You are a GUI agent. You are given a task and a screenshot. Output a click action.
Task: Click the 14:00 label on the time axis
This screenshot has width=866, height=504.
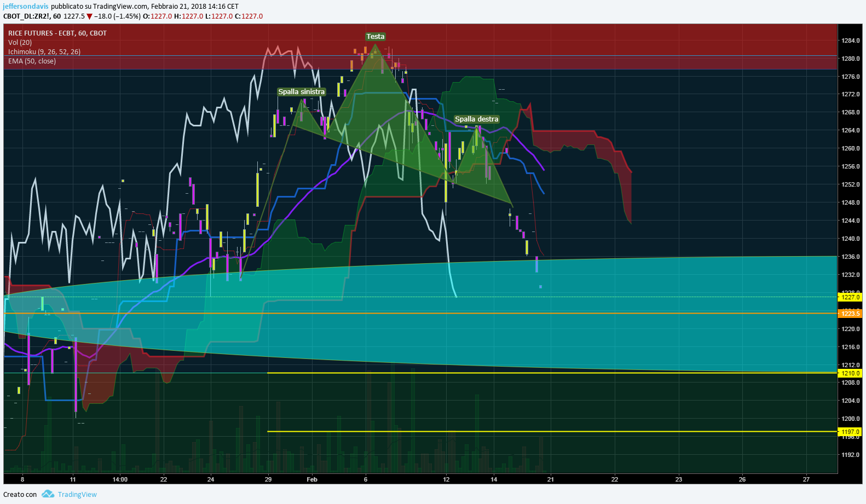click(x=120, y=479)
